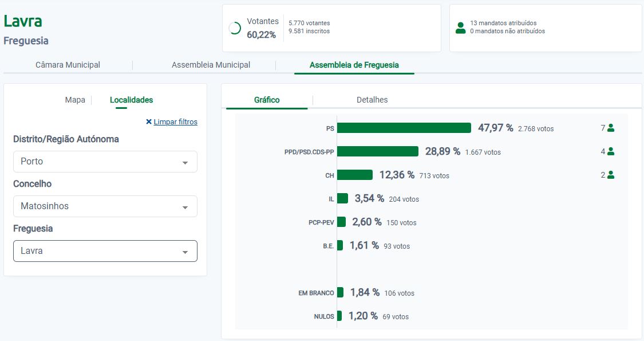Open the Detalhes results tab
The width and height of the screenshot is (644, 341).
coord(372,100)
